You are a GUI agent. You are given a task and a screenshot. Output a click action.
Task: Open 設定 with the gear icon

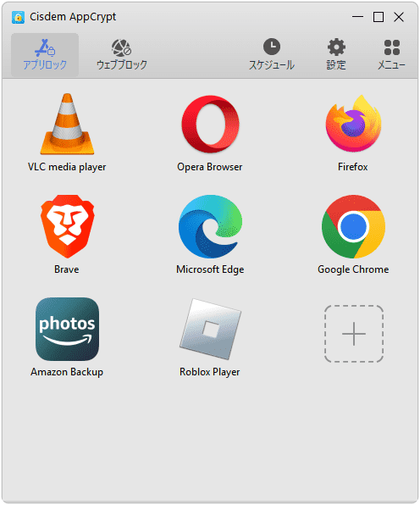click(336, 55)
